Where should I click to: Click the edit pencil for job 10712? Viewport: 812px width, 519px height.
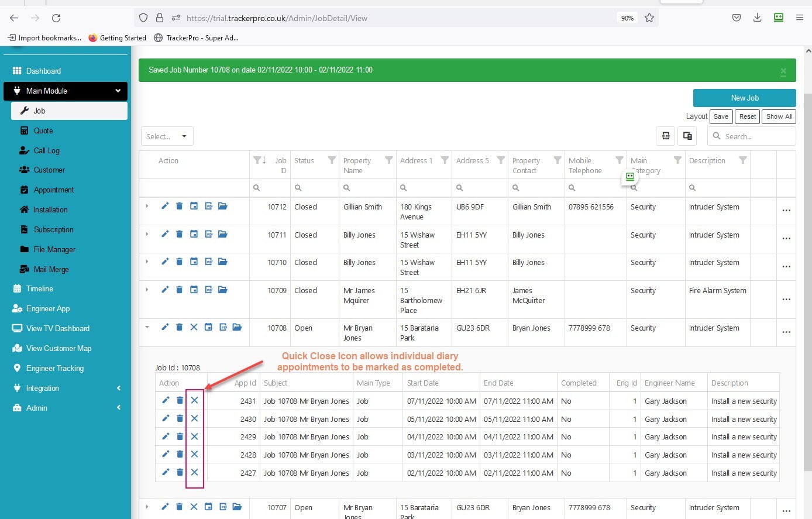pos(165,206)
